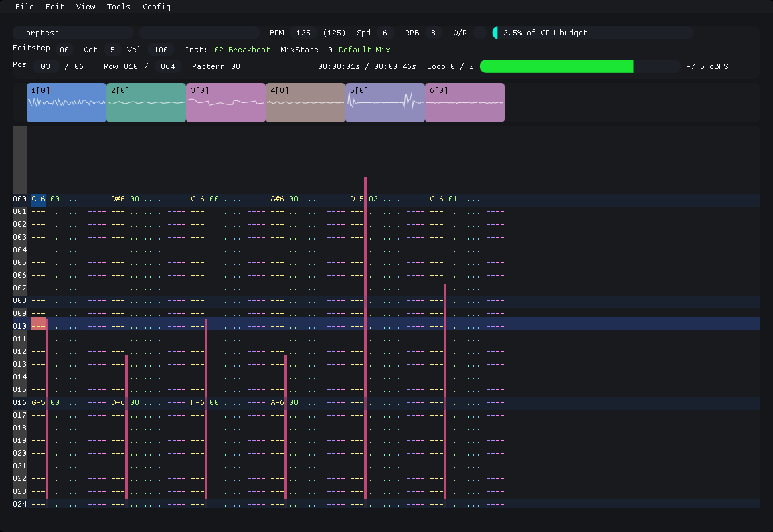773x532 pixels.
Task: Open the Tools menu
Action: click(x=118, y=7)
